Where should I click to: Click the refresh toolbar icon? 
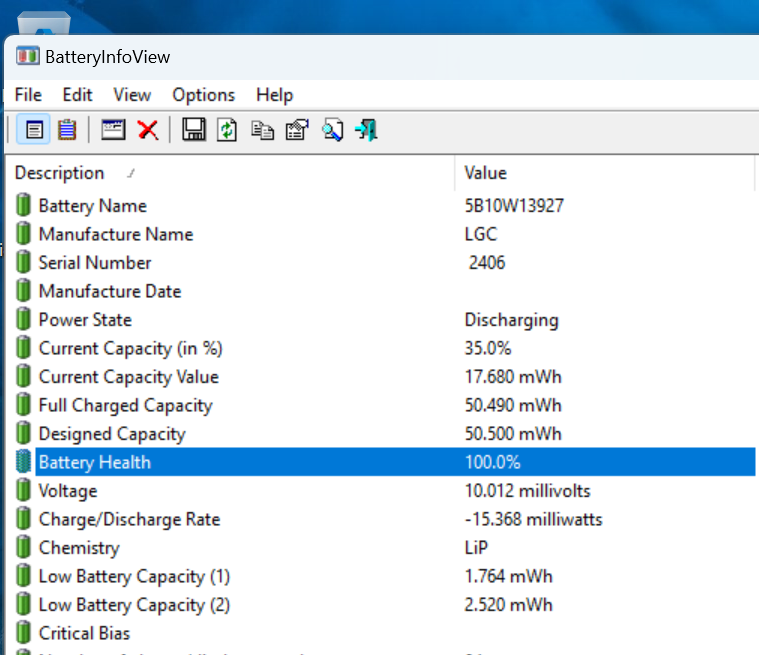[227, 130]
